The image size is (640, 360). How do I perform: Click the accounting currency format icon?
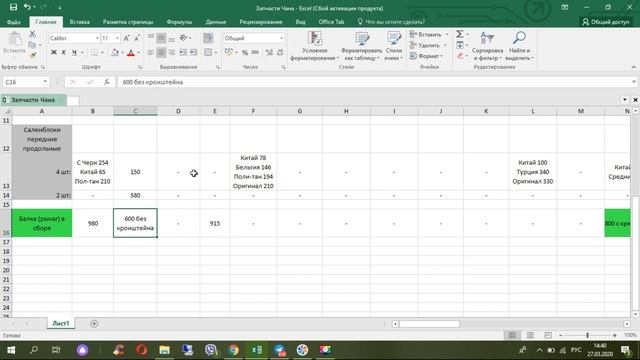pos(229,52)
